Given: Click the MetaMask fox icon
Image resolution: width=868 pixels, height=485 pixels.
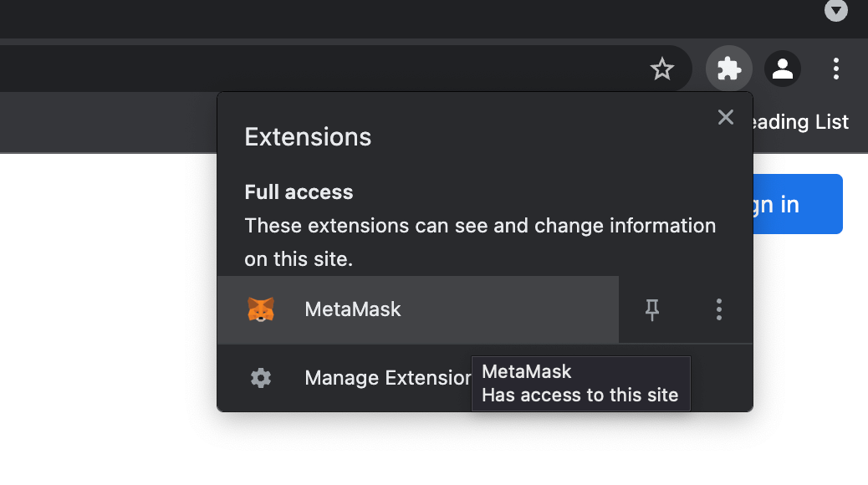Looking at the screenshot, I should tap(261, 309).
